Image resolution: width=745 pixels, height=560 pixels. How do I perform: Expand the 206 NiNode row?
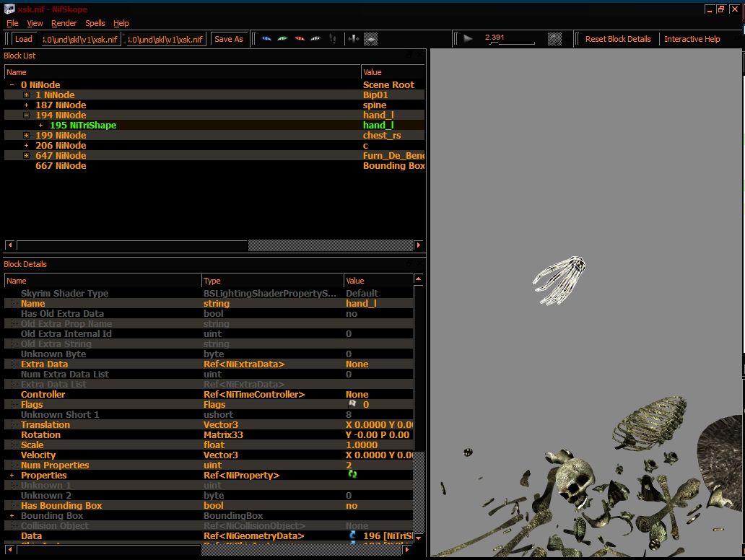coord(27,145)
